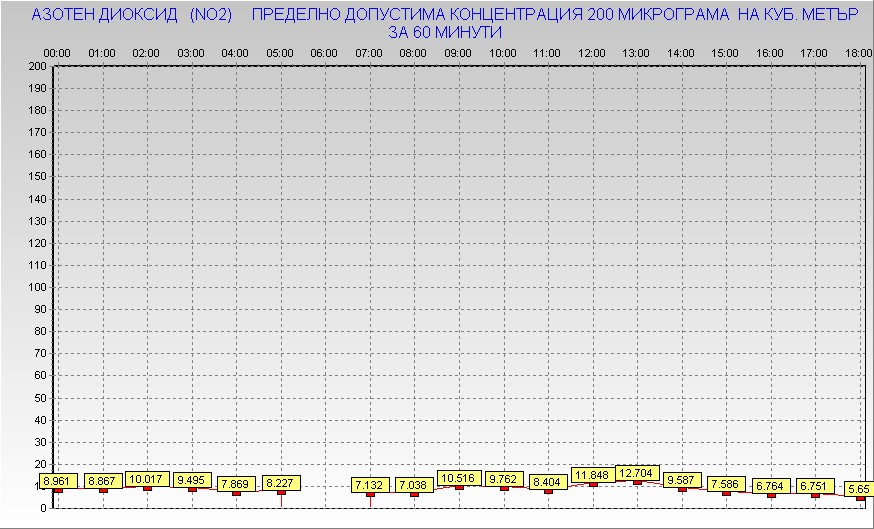The width and height of the screenshot is (874, 529).
Task: Select the 13:00 time axis label
Action: point(636,52)
